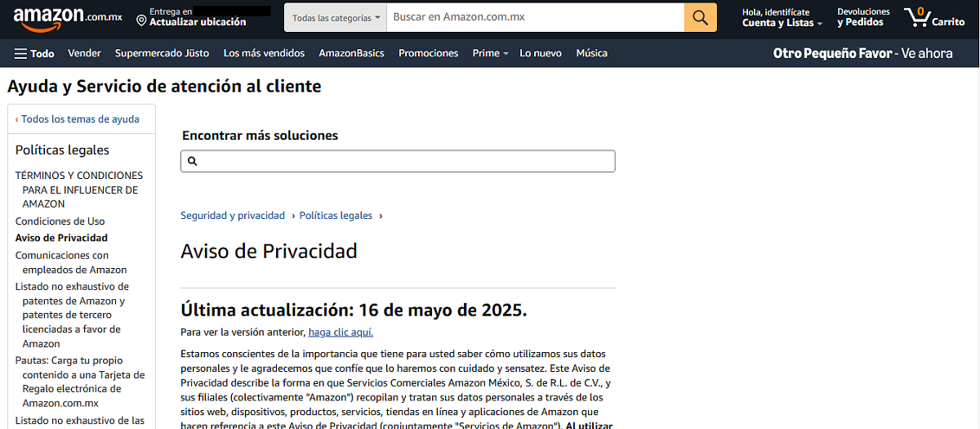The image size is (980, 429).
Task: Open Cuenta y Listas dropdown
Action: click(782, 17)
